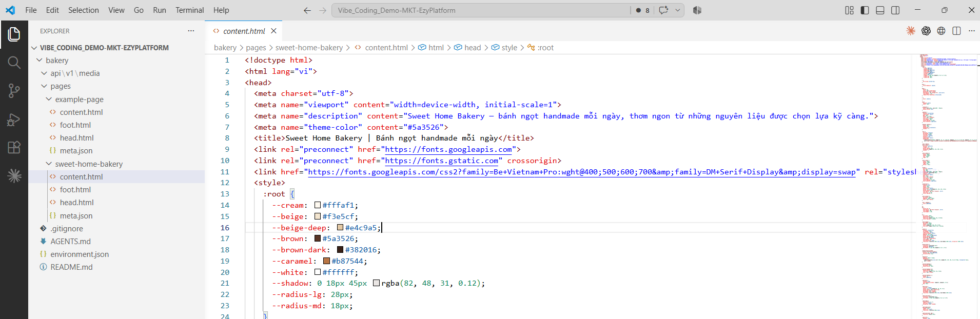Close the content.html editor tab
The width and height of the screenshot is (980, 319).
[273, 31]
